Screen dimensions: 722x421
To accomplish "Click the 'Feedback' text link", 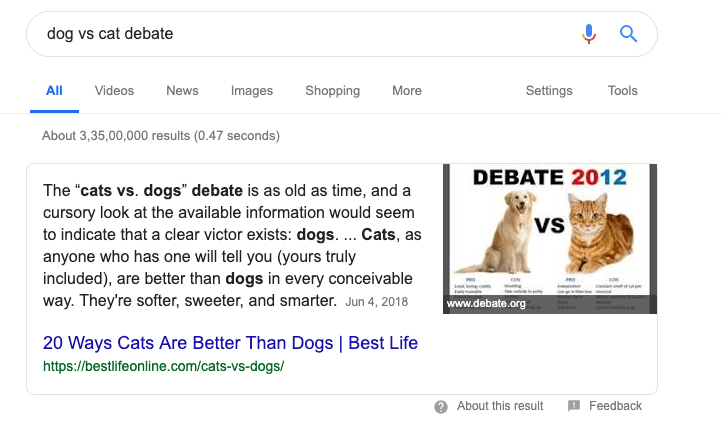I will click(615, 406).
